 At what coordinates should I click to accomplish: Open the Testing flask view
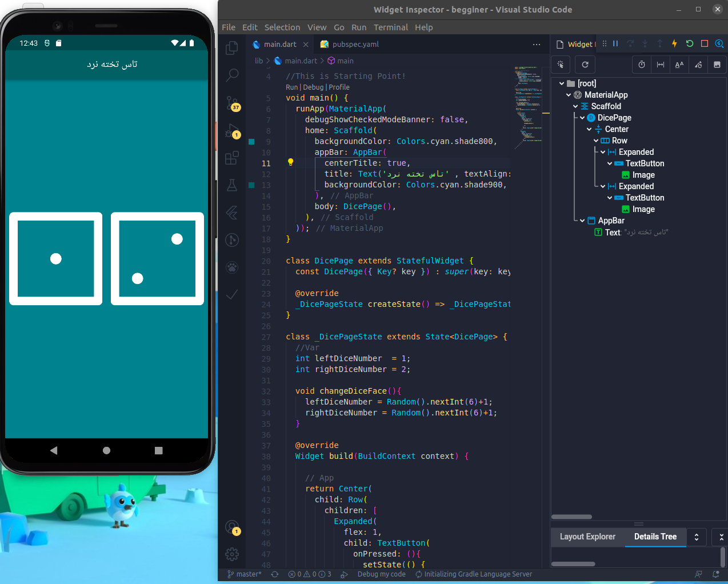(232, 185)
